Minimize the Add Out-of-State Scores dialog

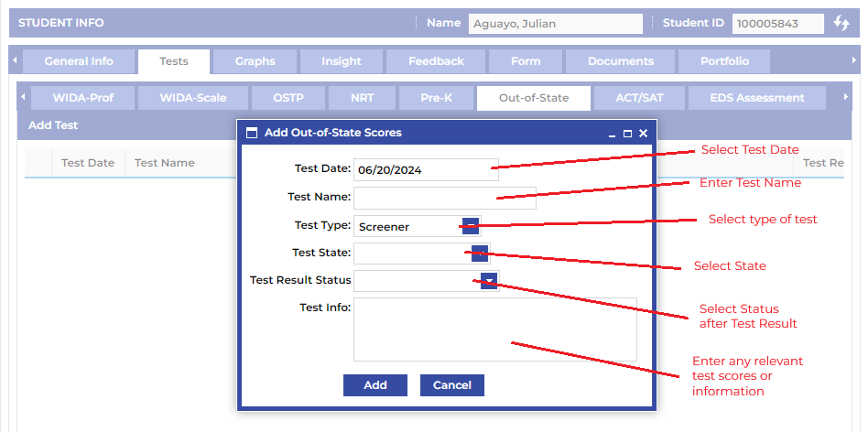click(x=612, y=134)
